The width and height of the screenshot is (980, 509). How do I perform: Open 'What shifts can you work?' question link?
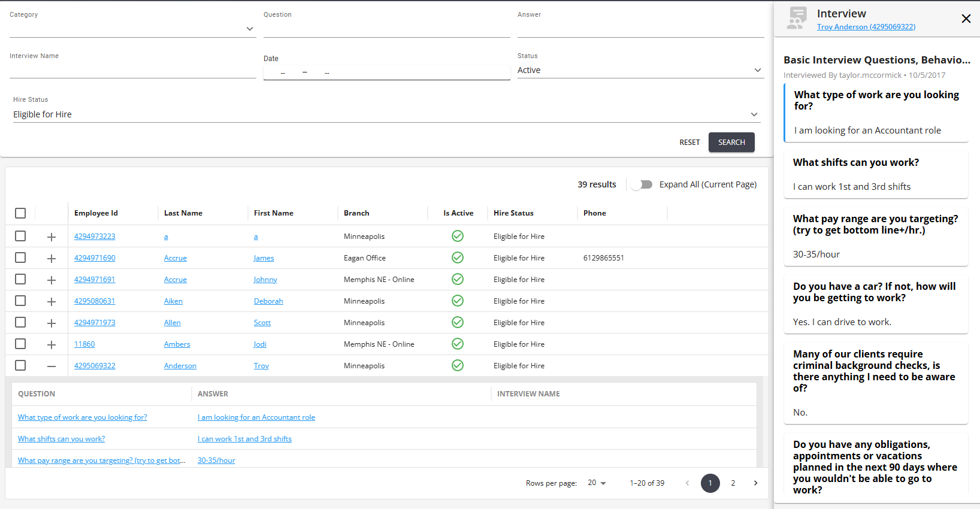61,439
